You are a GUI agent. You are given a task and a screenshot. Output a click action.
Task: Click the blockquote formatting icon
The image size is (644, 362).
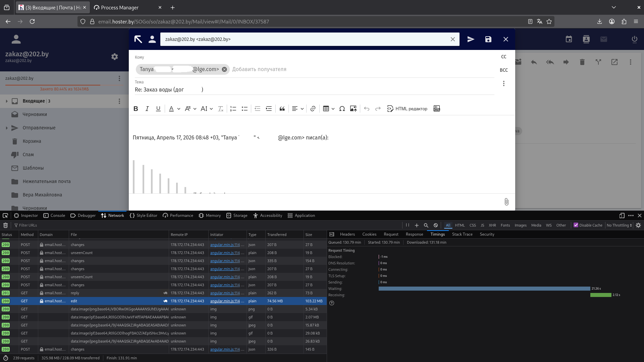tap(282, 109)
